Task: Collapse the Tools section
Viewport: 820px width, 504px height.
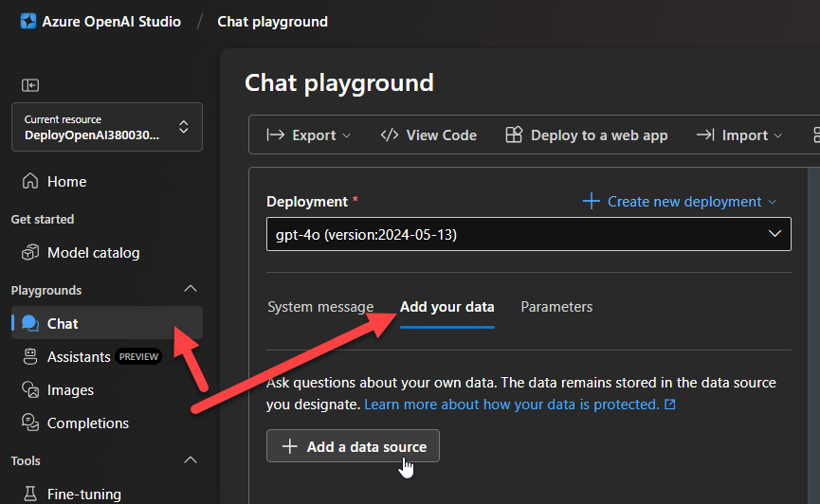Action: [191, 460]
